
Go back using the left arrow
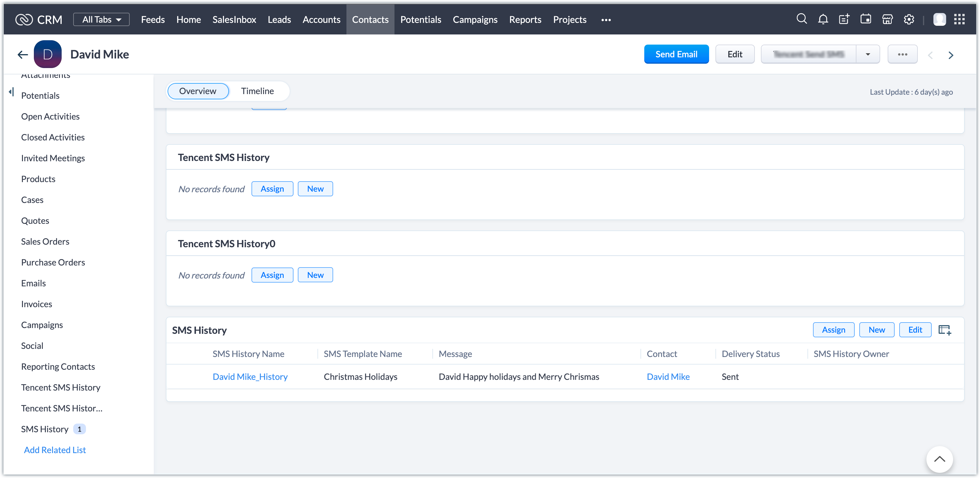[23, 54]
